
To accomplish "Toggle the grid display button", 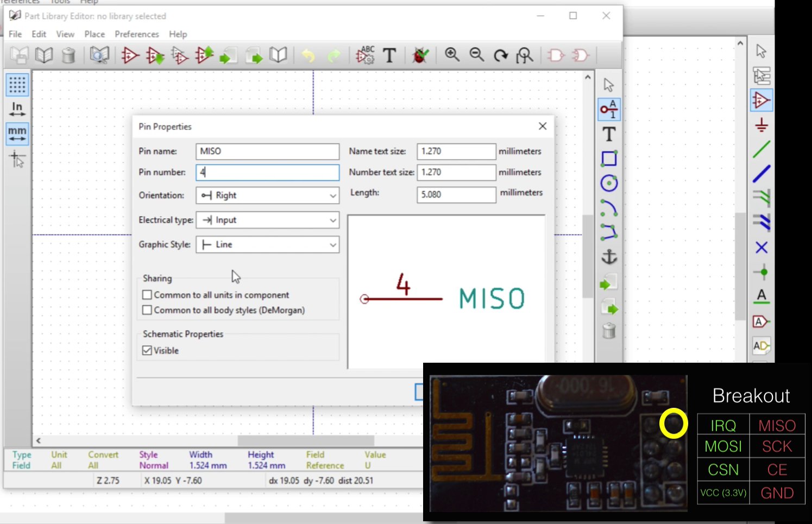I will click(x=17, y=85).
